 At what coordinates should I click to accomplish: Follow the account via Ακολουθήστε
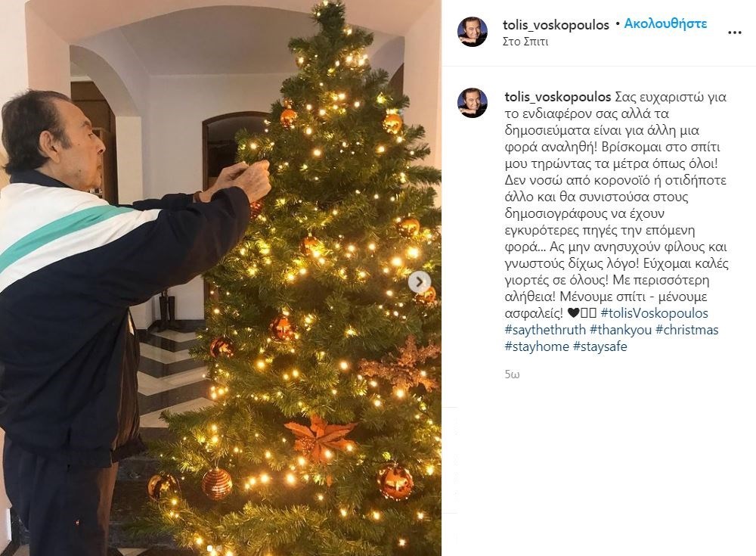point(665,23)
